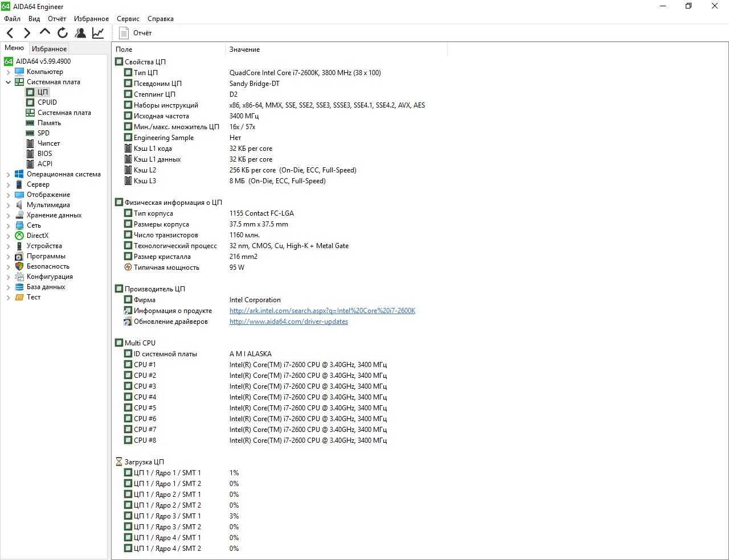Viewport: 729px width, 560px height.
Task: Collapse the Системная плата tree node
Action: (x=8, y=82)
